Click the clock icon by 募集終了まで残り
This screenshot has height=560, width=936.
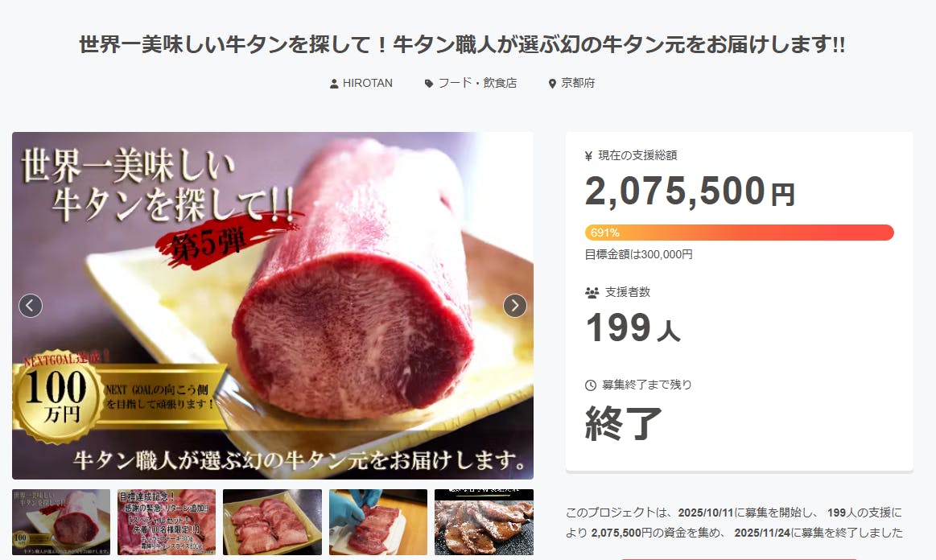591,385
